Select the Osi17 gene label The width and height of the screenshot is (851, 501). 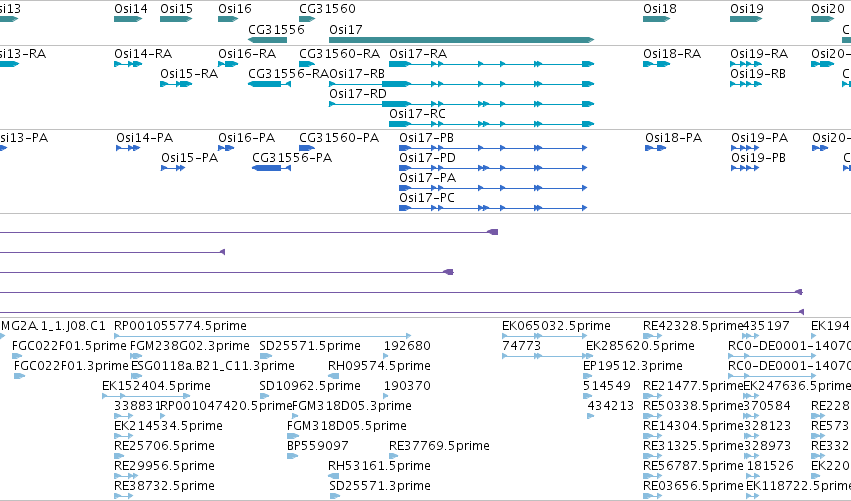pos(346,29)
